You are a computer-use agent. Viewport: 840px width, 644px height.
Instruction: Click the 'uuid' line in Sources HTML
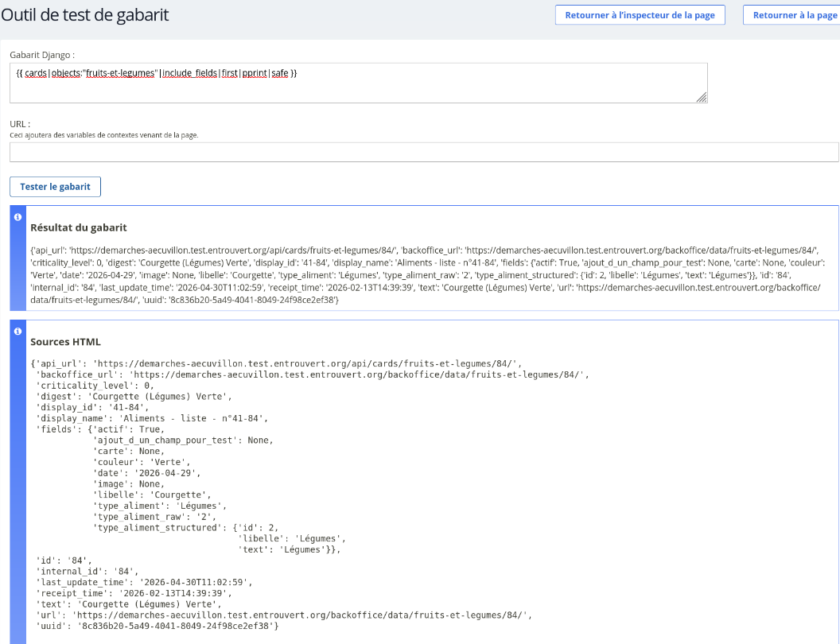tap(157, 627)
